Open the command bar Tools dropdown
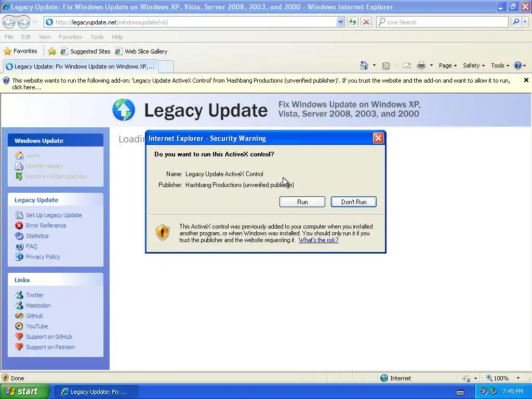The height and width of the screenshot is (399, 532). [500, 65]
